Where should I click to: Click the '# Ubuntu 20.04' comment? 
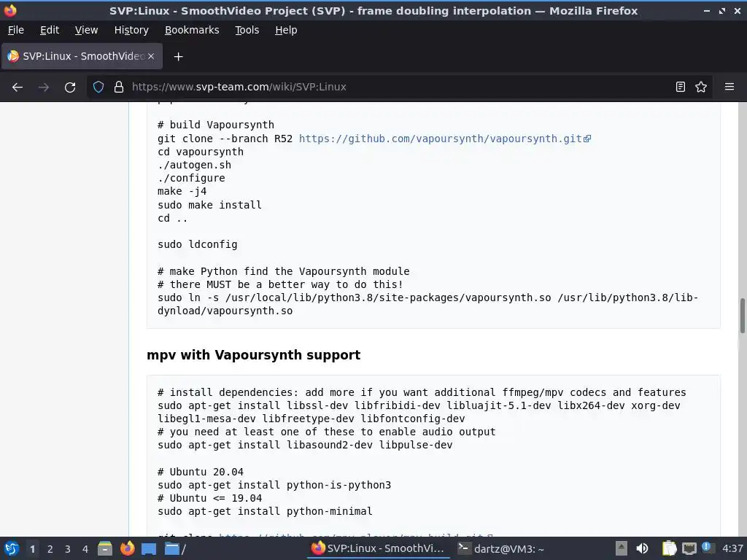pyautogui.click(x=201, y=472)
